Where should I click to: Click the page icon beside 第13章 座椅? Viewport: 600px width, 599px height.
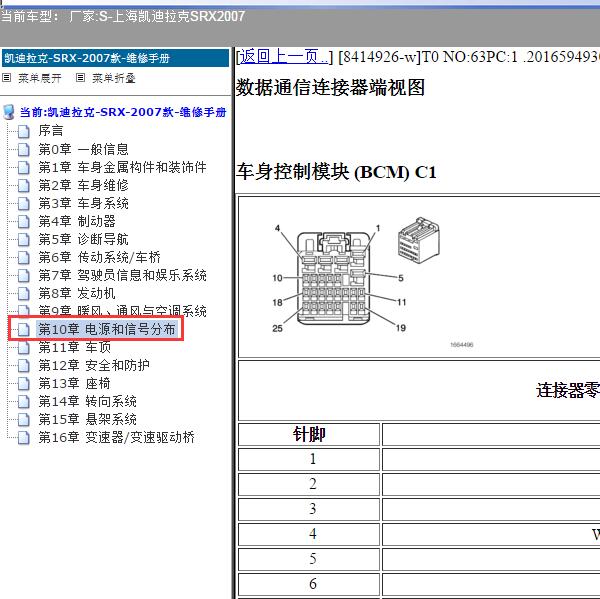pyautogui.click(x=24, y=384)
